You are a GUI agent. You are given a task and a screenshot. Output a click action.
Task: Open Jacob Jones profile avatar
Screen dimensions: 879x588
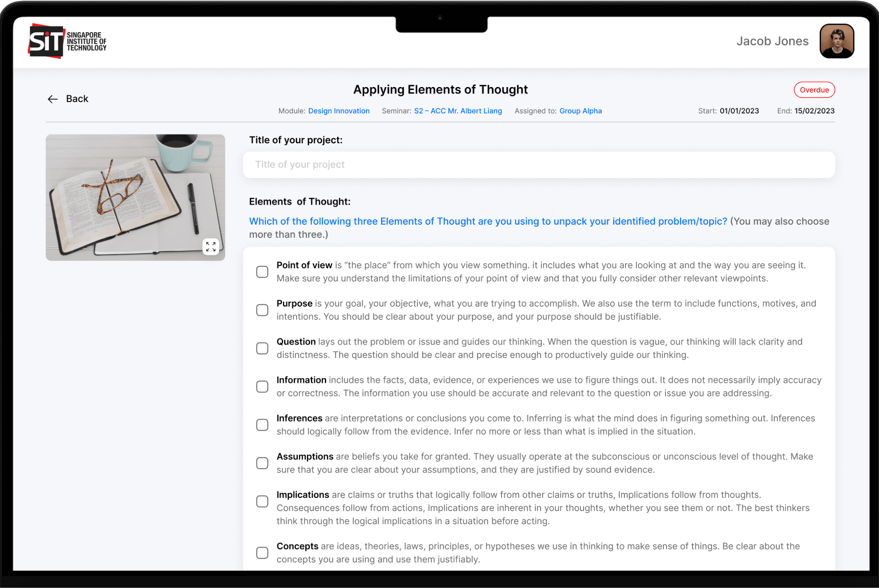837,41
